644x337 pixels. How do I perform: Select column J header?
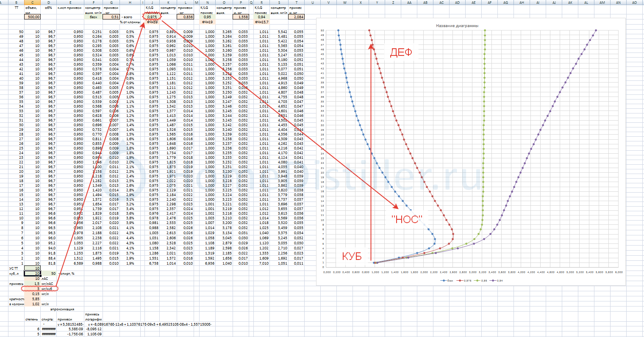(x=152, y=3)
